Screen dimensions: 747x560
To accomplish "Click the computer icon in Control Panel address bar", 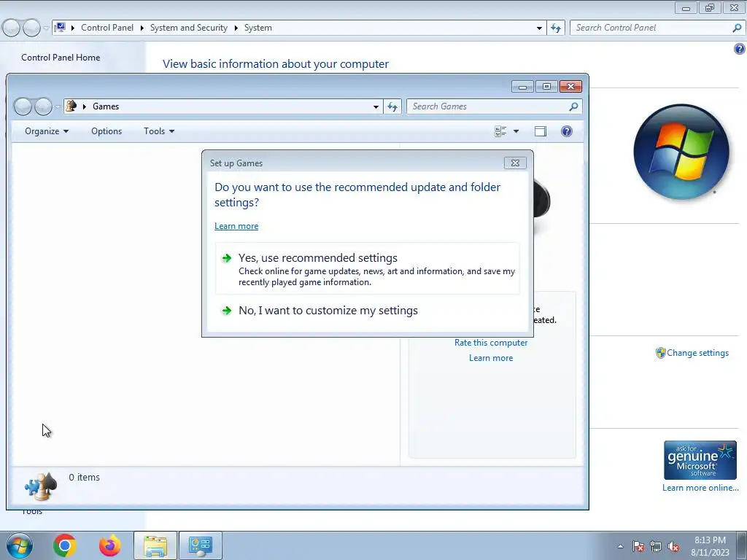I will 61,27.
